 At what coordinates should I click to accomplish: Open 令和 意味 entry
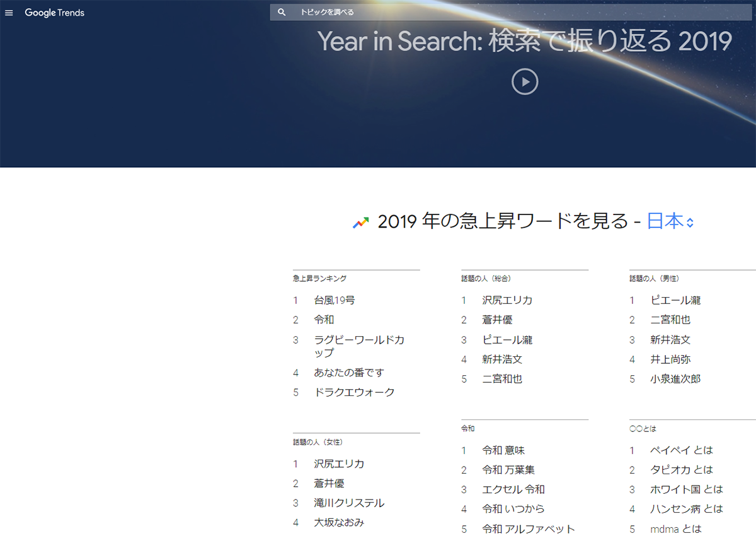pos(503,450)
